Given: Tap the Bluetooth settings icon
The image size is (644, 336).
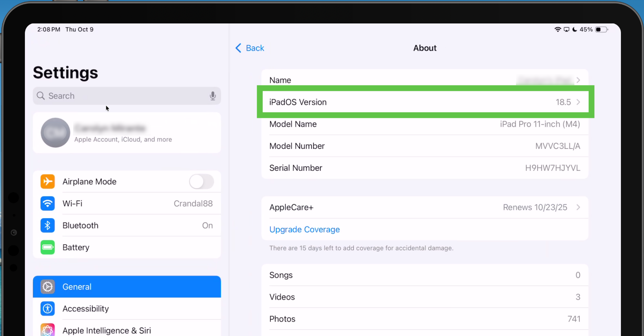Looking at the screenshot, I should (x=48, y=225).
